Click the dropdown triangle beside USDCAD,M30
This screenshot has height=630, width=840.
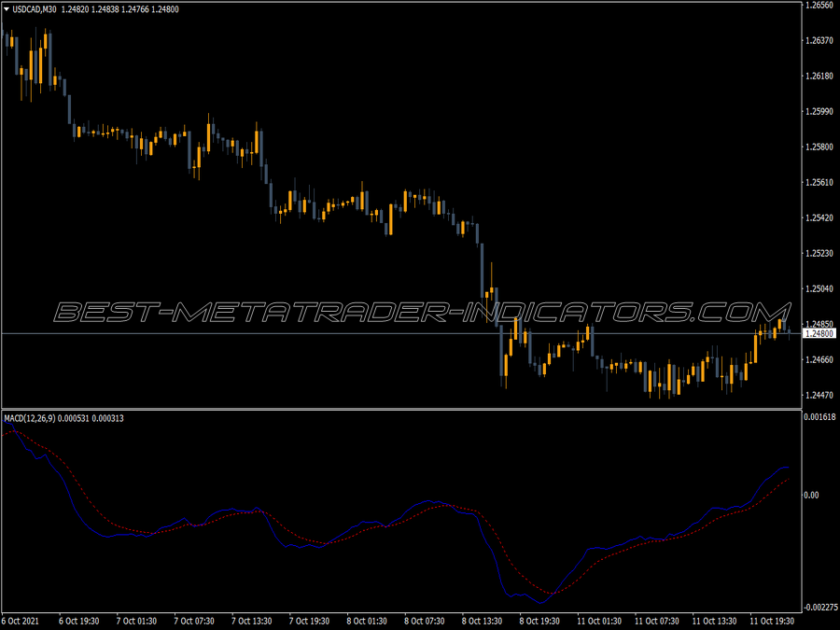7,9
